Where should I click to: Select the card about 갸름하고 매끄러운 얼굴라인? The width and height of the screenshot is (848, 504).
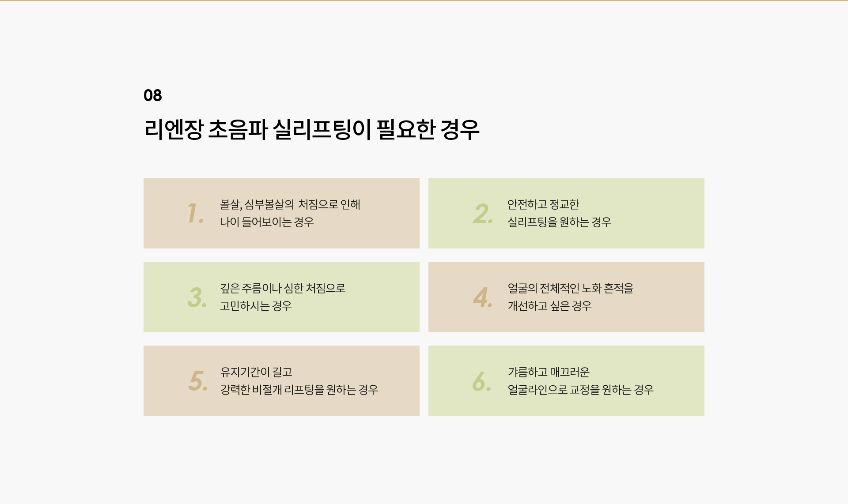tap(566, 381)
